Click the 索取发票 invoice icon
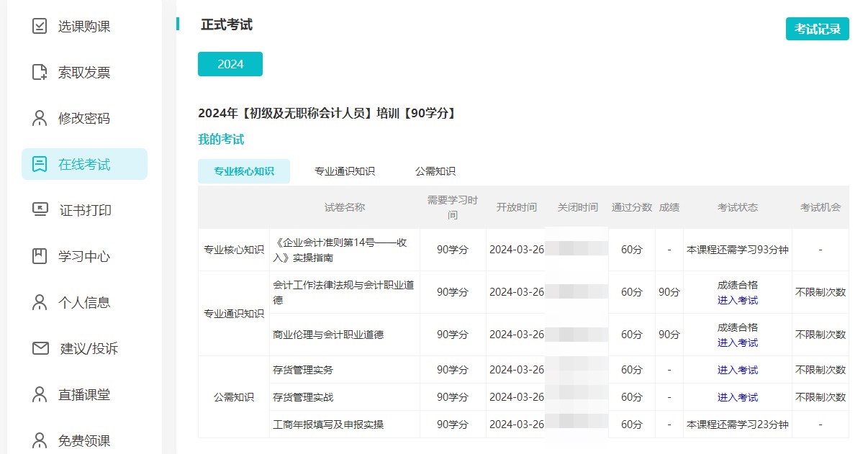The height and width of the screenshot is (454, 868). (x=39, y=72)
